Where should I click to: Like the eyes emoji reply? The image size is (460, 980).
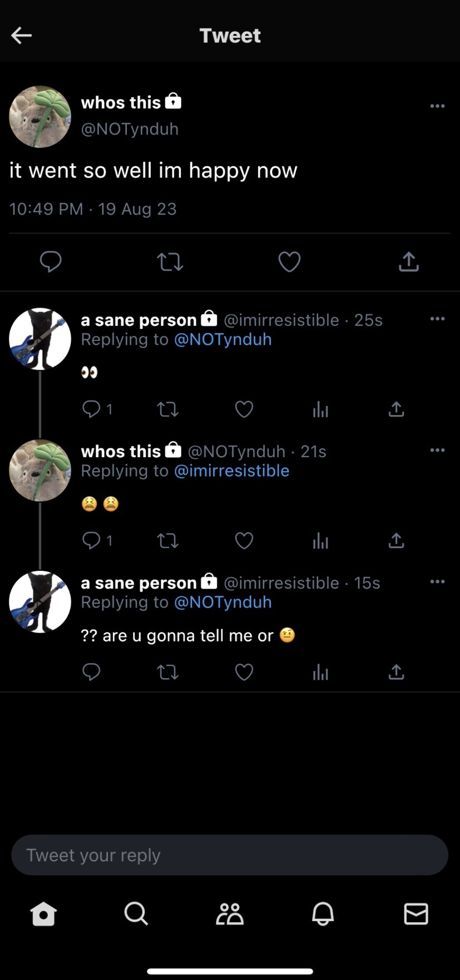(244, 409)
